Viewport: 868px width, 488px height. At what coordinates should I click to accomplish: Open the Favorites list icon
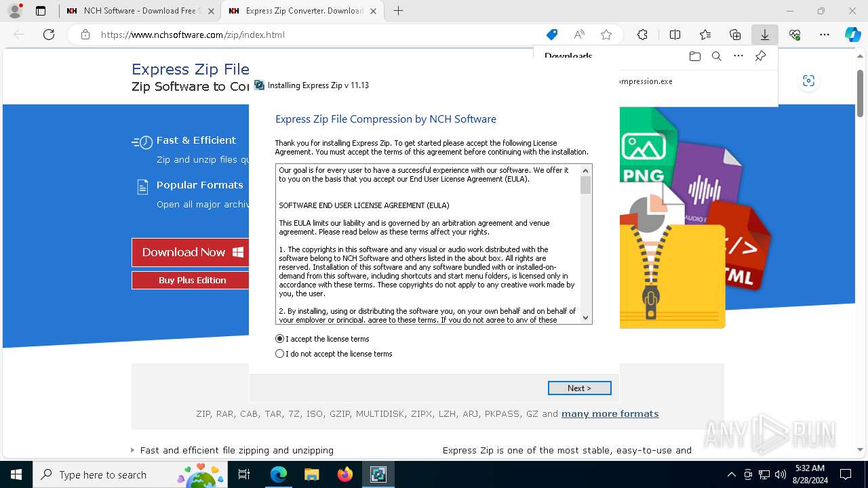705,35
